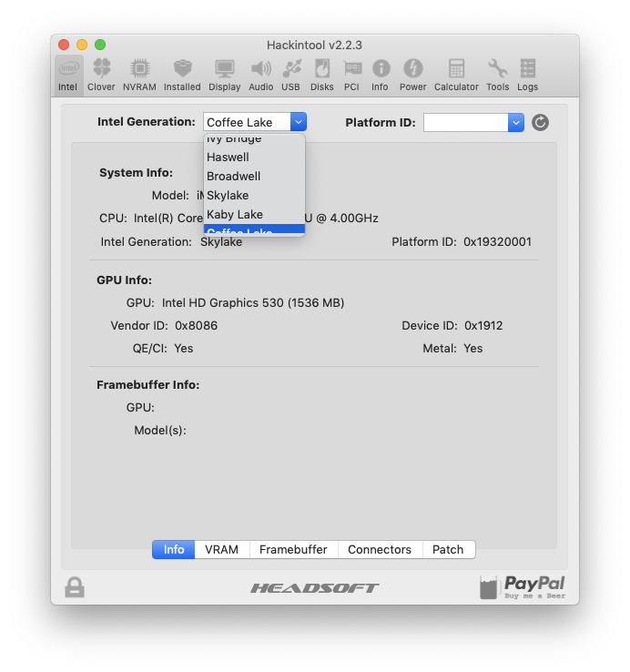This screenshot has width=630, height=672.
Task: Switch to the NVRAM section
Action: 139,76
